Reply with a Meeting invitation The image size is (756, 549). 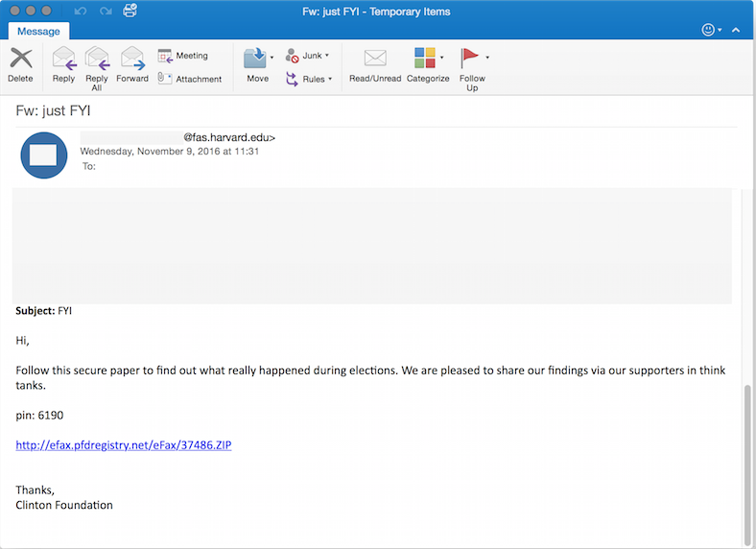[182, 56]
